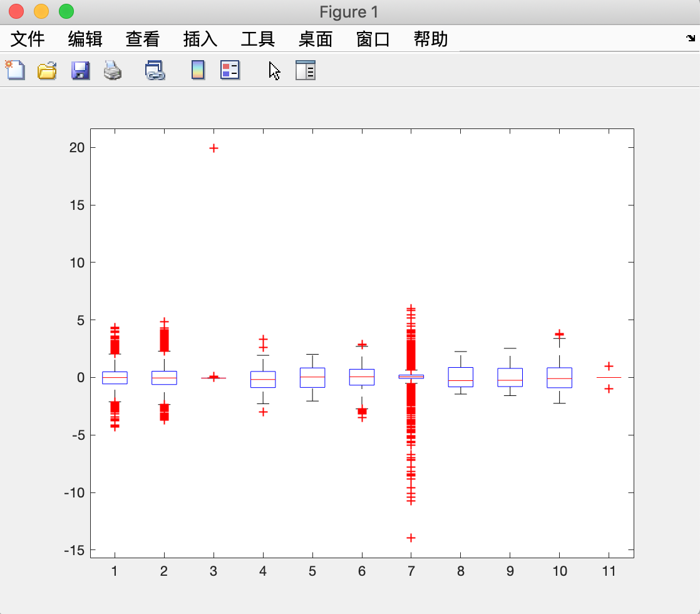Click the lowest outlier near -14 in box 7
The height and width of the screenshot is (614, 700).
pyautogui.click(x=411, y=538)
